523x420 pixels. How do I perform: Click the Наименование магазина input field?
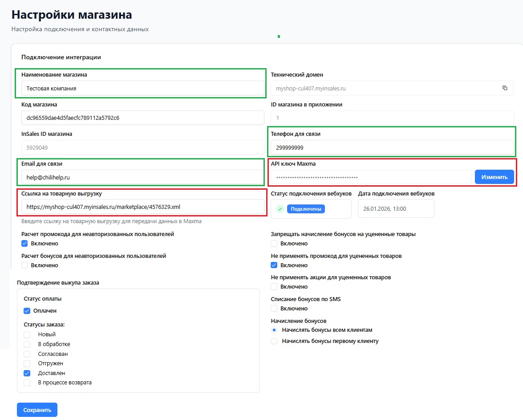point(142,88)
